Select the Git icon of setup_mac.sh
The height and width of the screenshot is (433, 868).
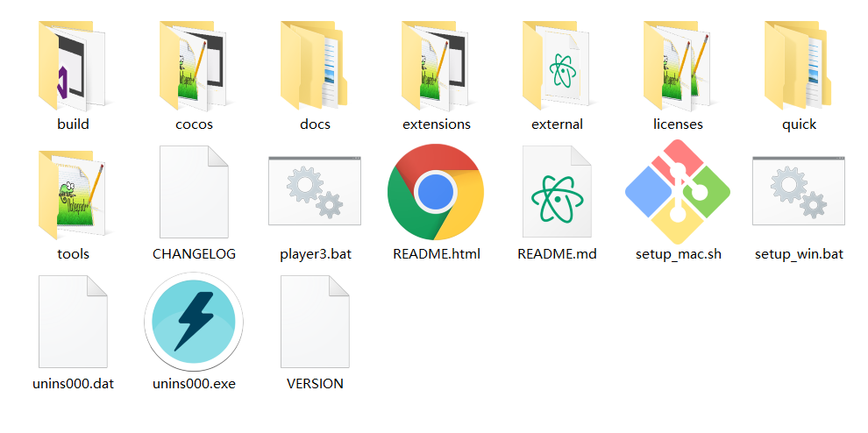678,192
